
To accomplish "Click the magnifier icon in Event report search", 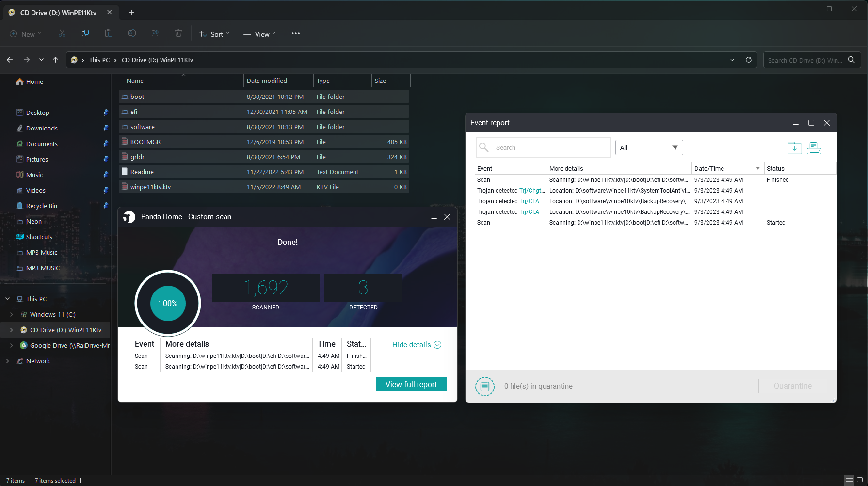I will [x=483, y=147].
